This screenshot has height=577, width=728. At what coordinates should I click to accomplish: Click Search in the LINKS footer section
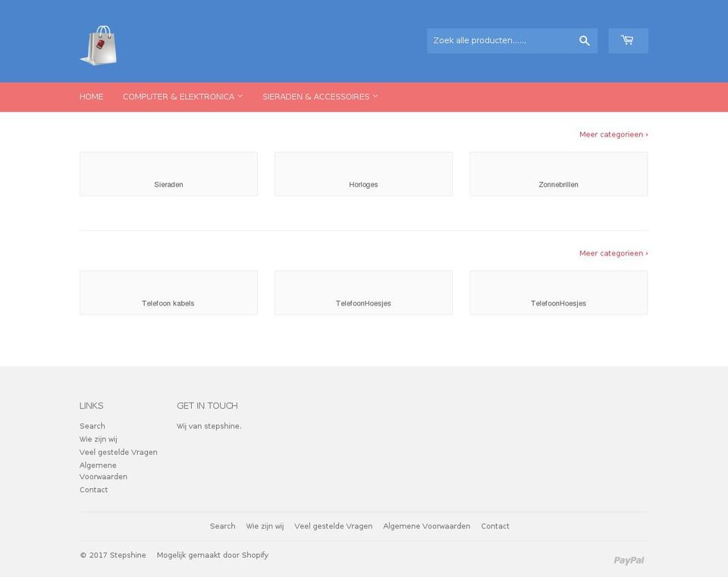[92, 425]
